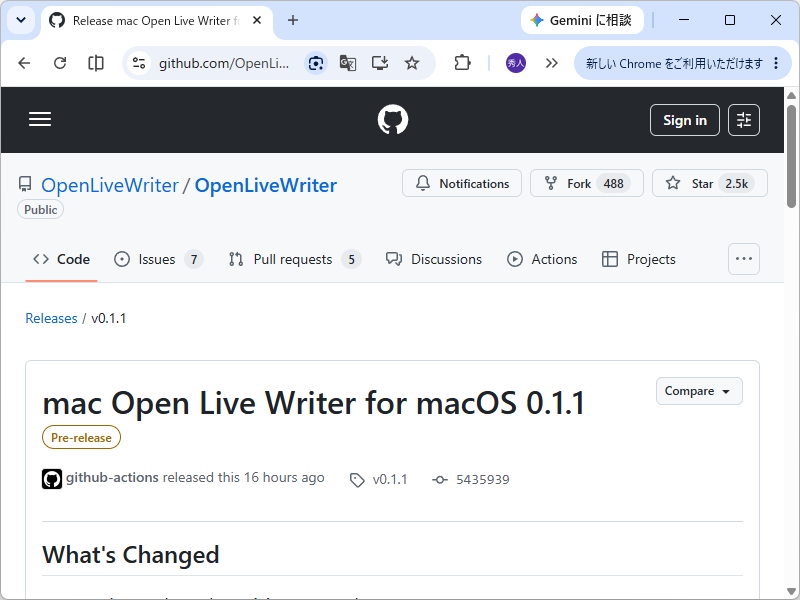The width and height of the screenshot is (800, 600).
Task: Expand additional repository navigation (three dots)
Action: 744,259
